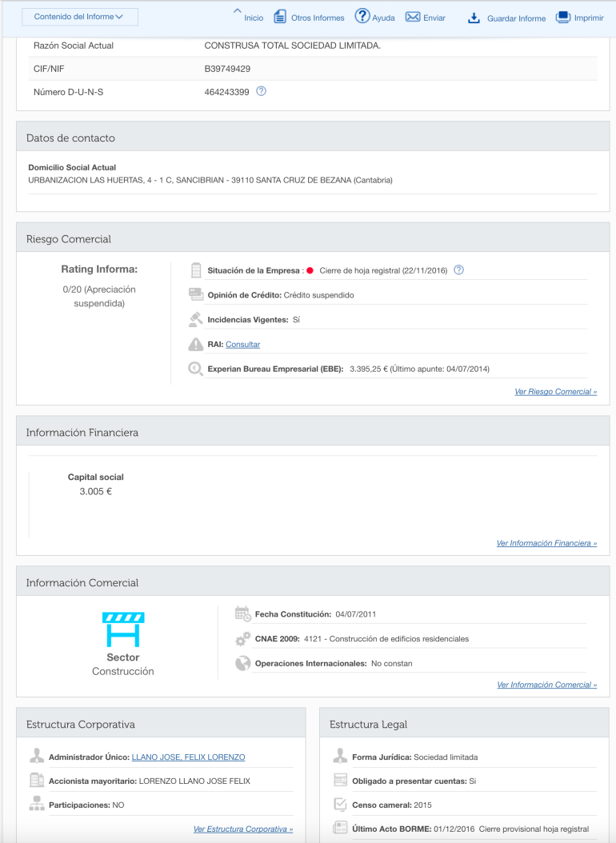The height and width of the screenshot is (843, 616).
Task: Open Ver Estructura Corporativa link
Action: tap(243, 829)
